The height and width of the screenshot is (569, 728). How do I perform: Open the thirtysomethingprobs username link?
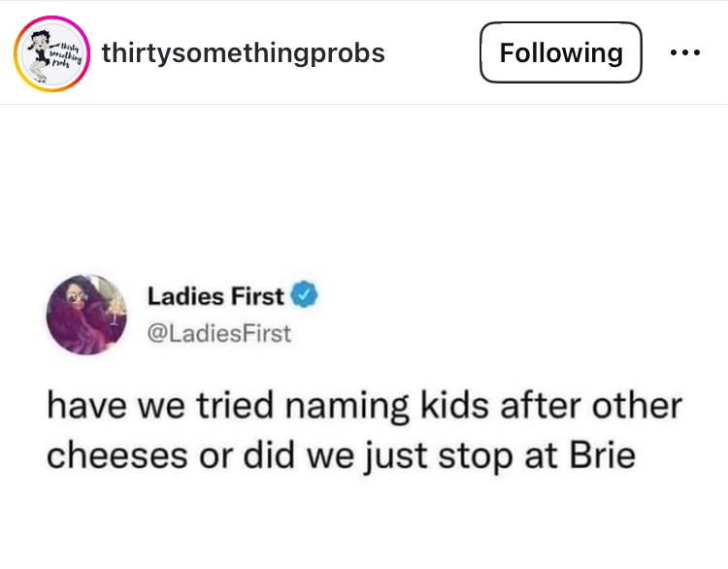(x=243, y=52)
